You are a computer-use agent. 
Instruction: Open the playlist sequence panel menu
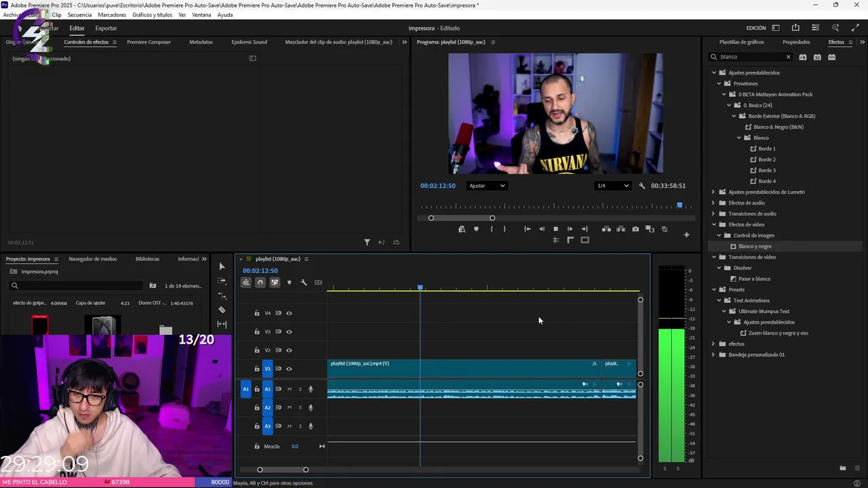tap(307, 259)
